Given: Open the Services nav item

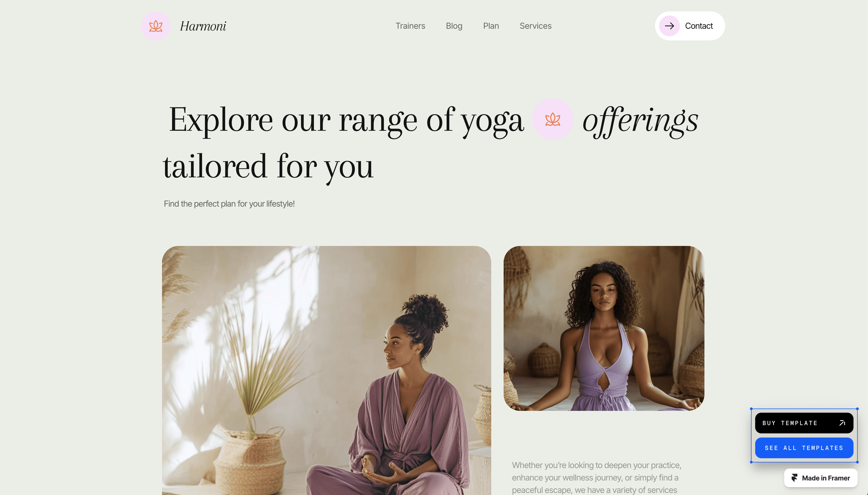Looking at the screenshot, I should (x=535, y=26).
